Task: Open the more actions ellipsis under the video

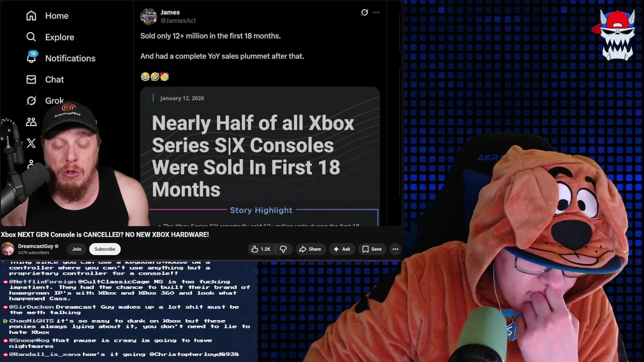Action: (395, 249)
